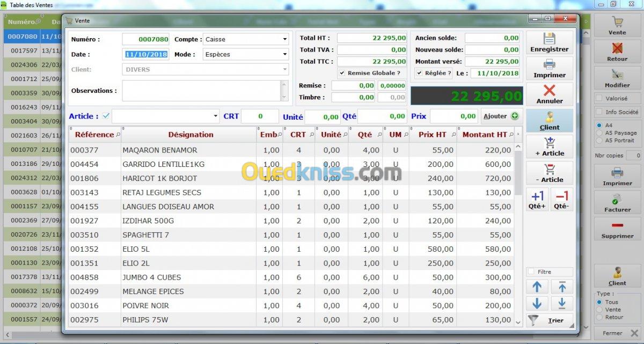Screen dimensions: 644x344
Task: Enable the Filtre checkbox
Action: click(x=531, y=272)
